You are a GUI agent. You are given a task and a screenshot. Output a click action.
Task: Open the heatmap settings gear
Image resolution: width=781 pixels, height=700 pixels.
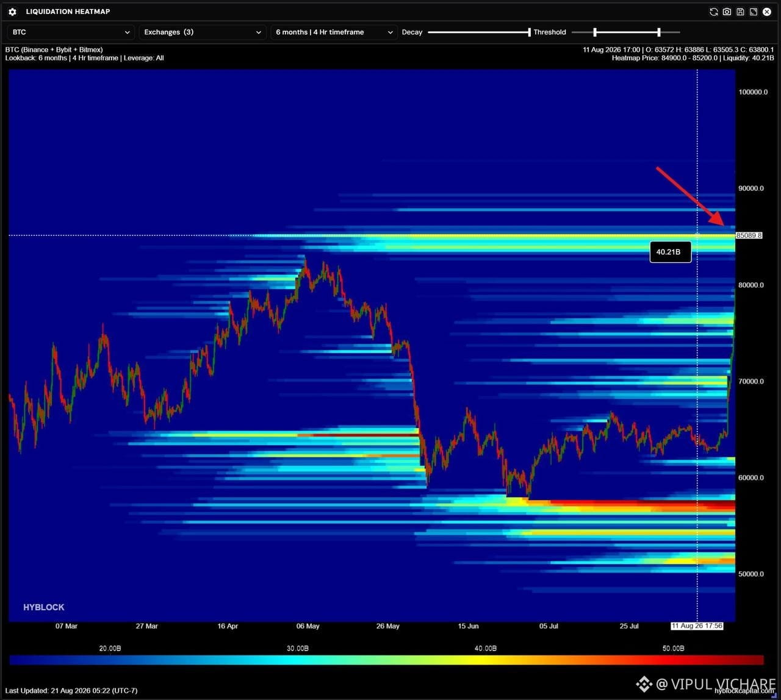(x=12, y=12)
